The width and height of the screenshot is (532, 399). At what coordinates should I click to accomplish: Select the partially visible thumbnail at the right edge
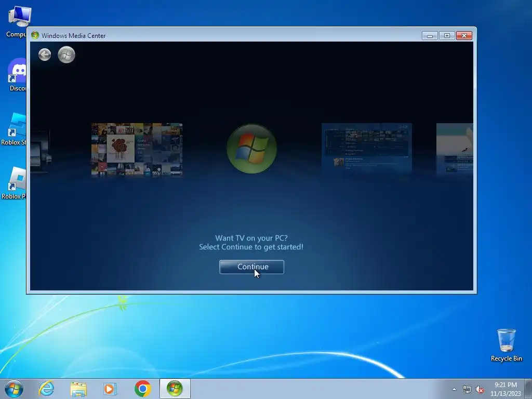(x=455, y=149)
